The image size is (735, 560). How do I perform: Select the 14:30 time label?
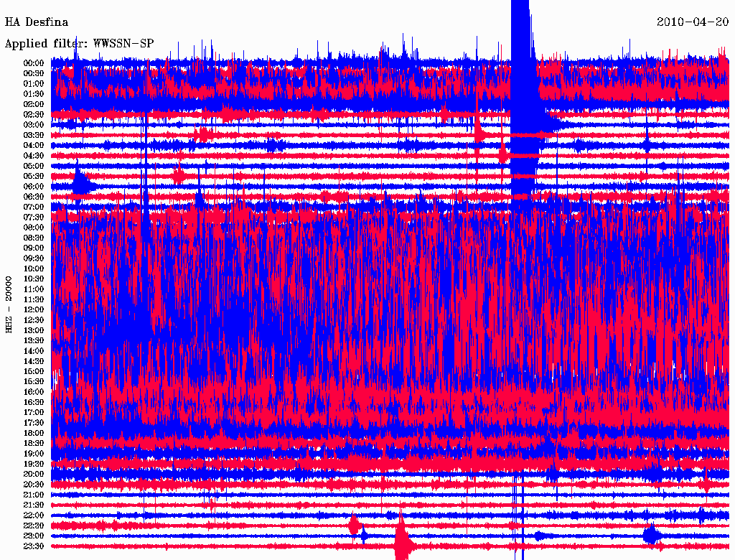[33, 362]
